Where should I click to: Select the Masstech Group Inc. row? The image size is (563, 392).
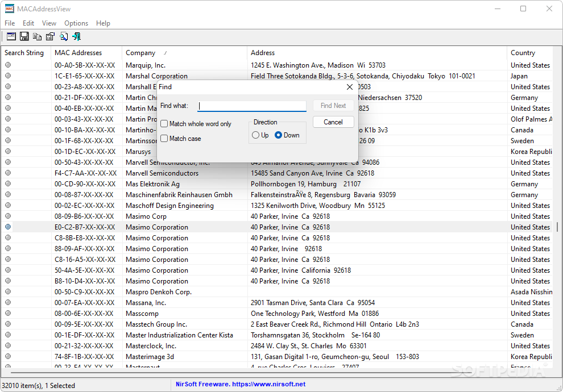[x=276, y=324]
